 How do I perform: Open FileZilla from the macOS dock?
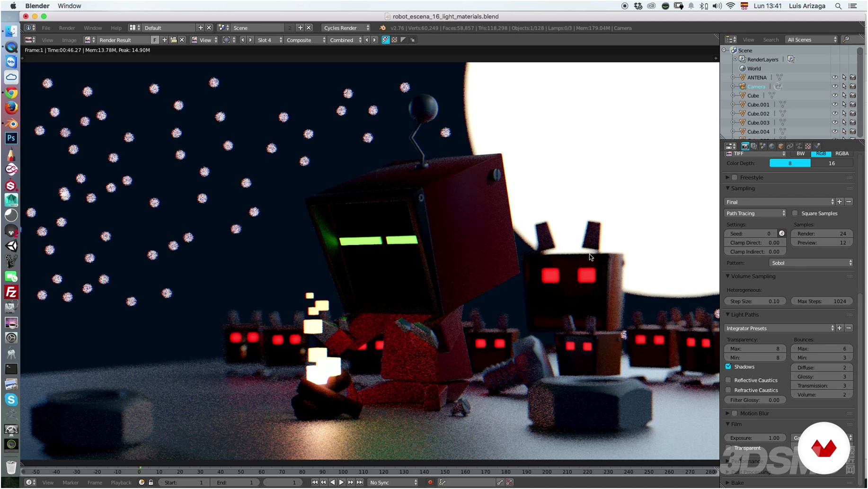11,292
